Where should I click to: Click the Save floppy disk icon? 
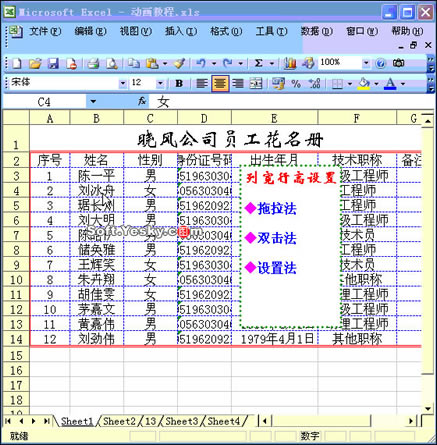[x=53, y=63]
